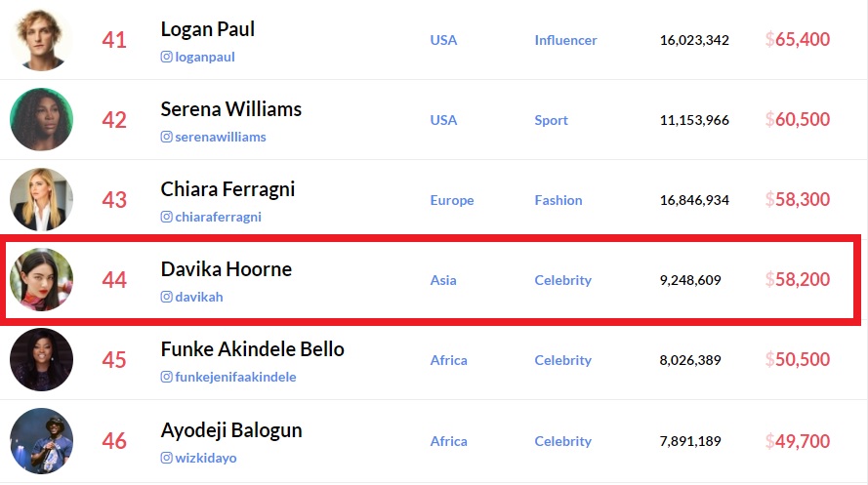Open Logan Paul's profile photo

click(x=41, y=40)
